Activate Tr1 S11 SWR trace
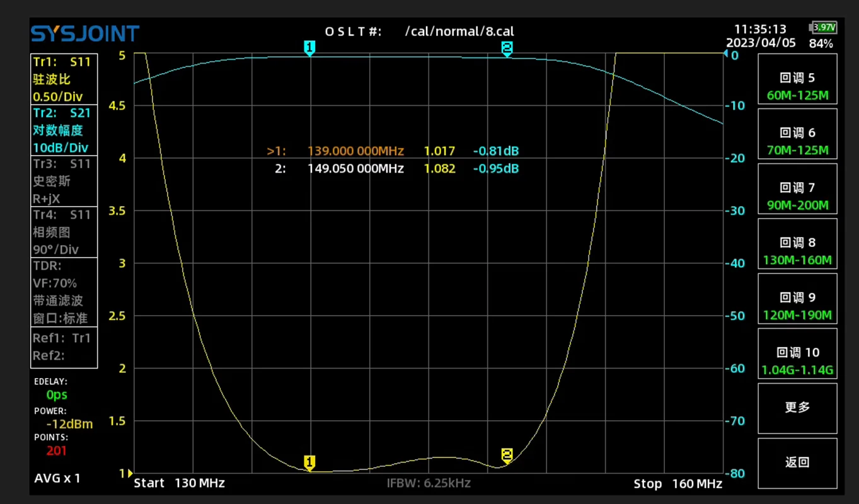This screenshot has height=504, width=859. (x=64, y=79)
